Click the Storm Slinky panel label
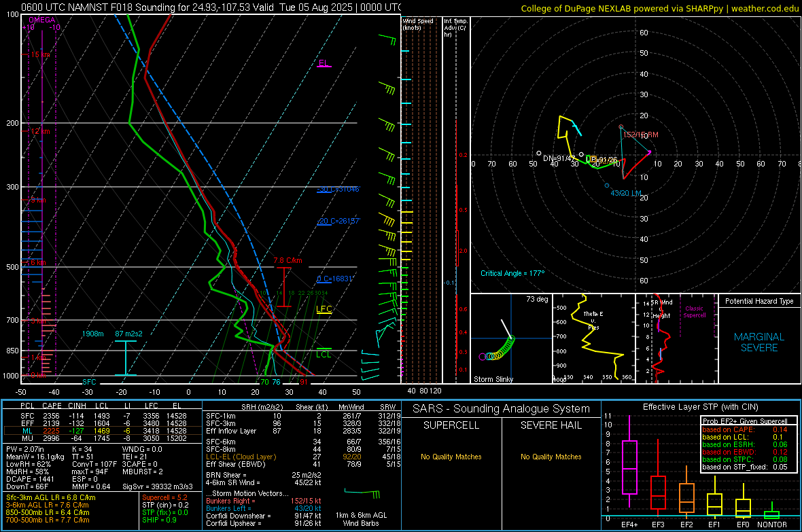802x532 pixels. [493, 379]
